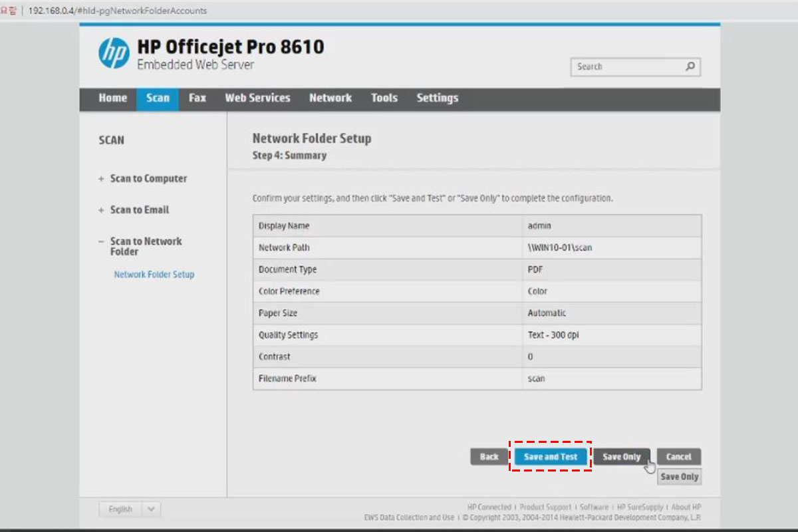
Task: Open the Home tab
Action: tap(112, 98)
